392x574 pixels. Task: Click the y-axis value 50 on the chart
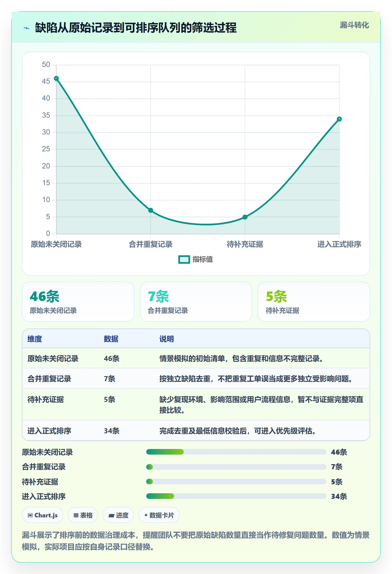(x=46, y=65)
